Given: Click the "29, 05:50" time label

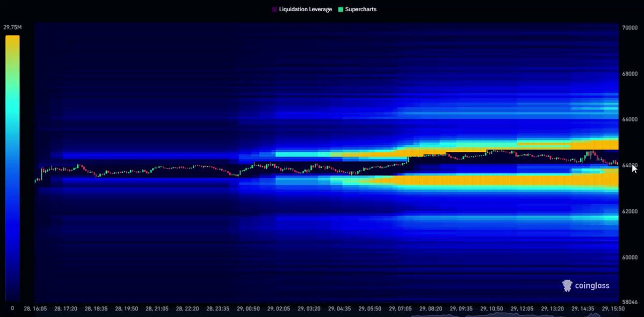Looking at the screenshot, I should [370, 308].
